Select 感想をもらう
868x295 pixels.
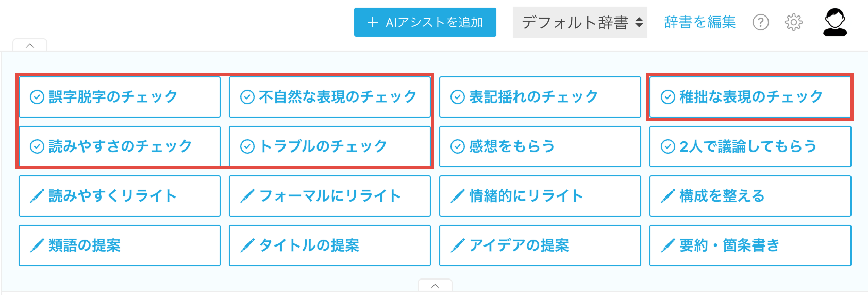(540, 146)
